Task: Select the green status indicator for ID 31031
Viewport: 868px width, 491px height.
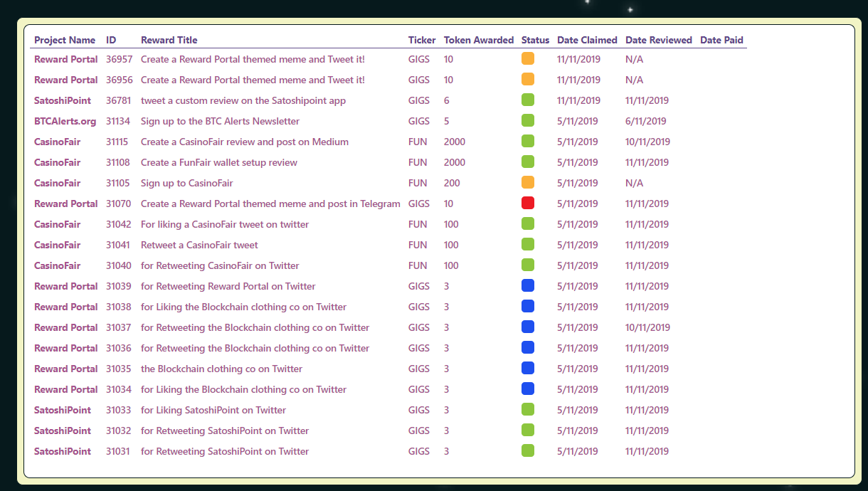Action: tap(528, 451)
